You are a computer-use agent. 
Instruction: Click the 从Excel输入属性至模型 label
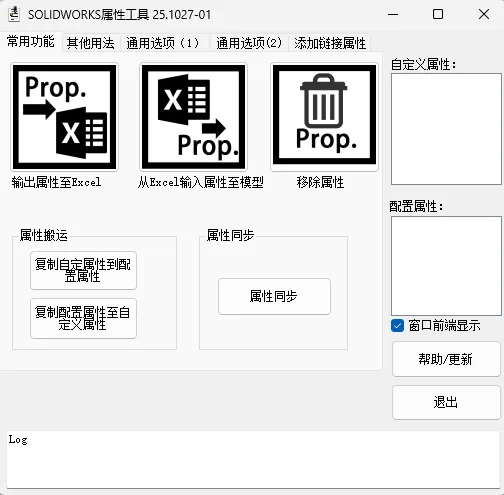200,182
